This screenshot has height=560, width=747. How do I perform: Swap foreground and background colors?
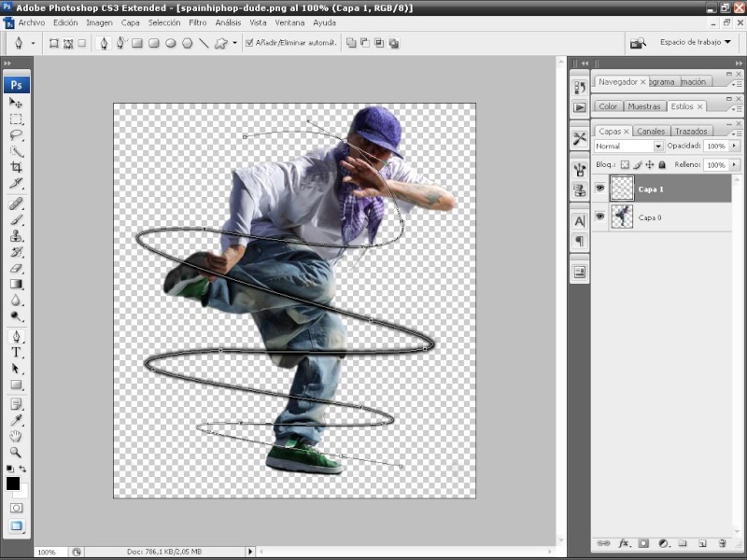point(22,469)
